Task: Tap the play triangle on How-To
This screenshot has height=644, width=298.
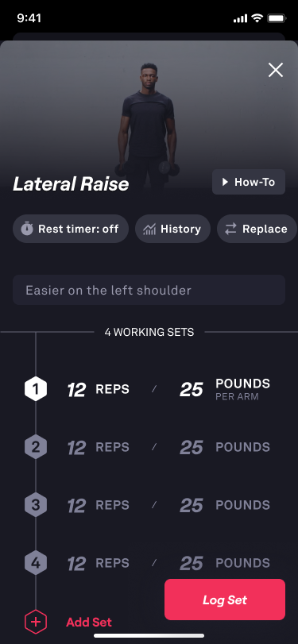Action: pyautogui.click(x=225, y=182)
